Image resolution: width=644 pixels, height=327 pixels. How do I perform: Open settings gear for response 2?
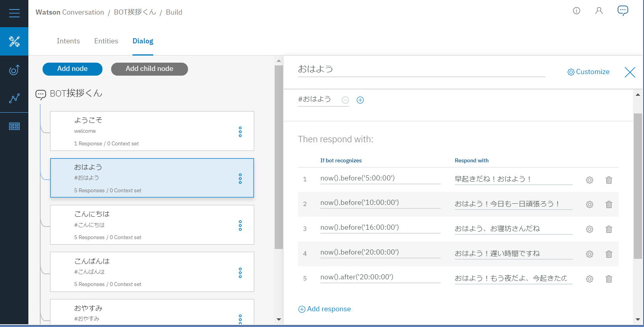point(590,204)
